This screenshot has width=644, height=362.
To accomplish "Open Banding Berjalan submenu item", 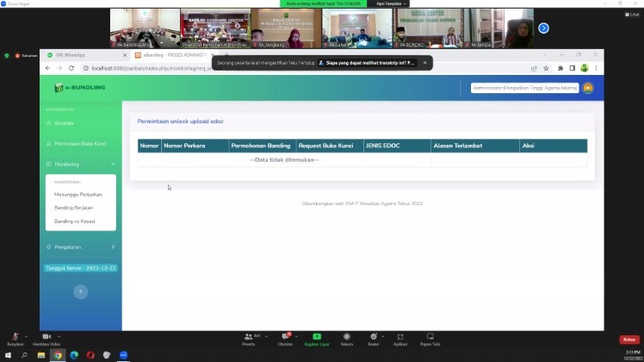I will [73, 208].
